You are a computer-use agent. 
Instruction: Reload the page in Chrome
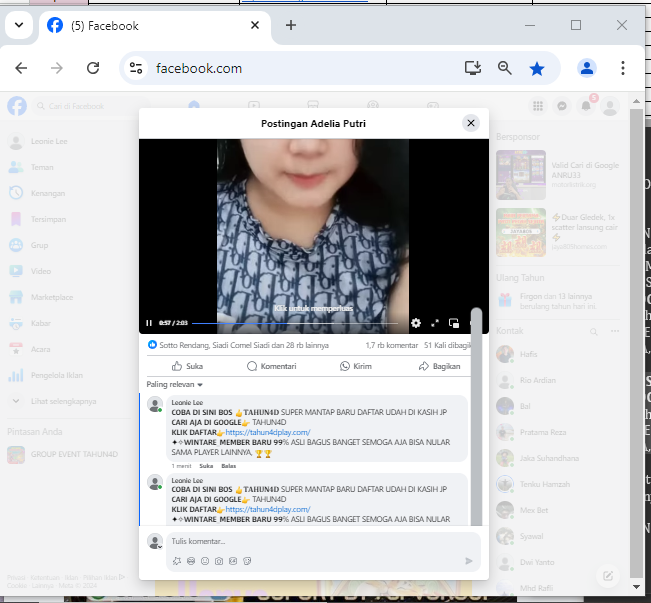click(x=93, y=68)
